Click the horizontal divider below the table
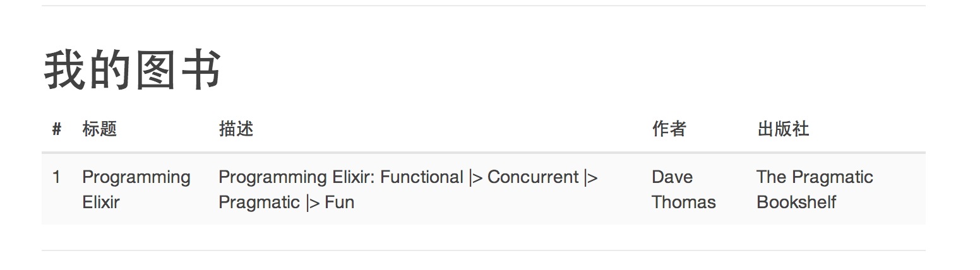Screen dimensions: 980x270 pyautogui.click(x=484, y=250)
